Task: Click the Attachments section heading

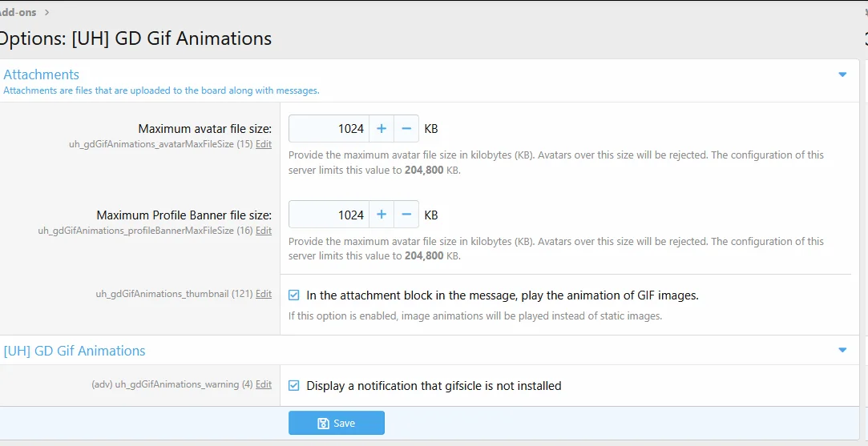Action: coord(42,74)
